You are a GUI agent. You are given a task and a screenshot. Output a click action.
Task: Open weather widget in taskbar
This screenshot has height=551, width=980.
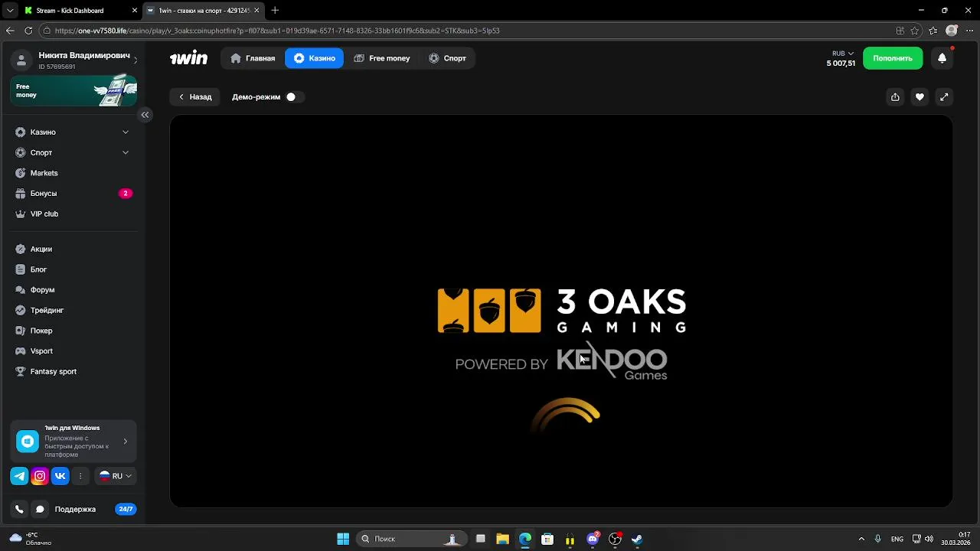(x=32, y=539)
